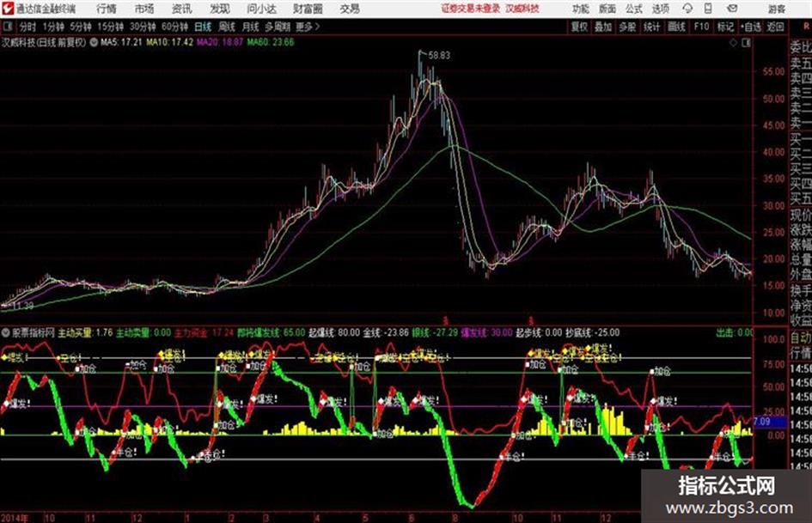Screen dimensions: 812x523
Task: Click the MA20: 18.87 indicator value
Action: [x=220, y=42]
